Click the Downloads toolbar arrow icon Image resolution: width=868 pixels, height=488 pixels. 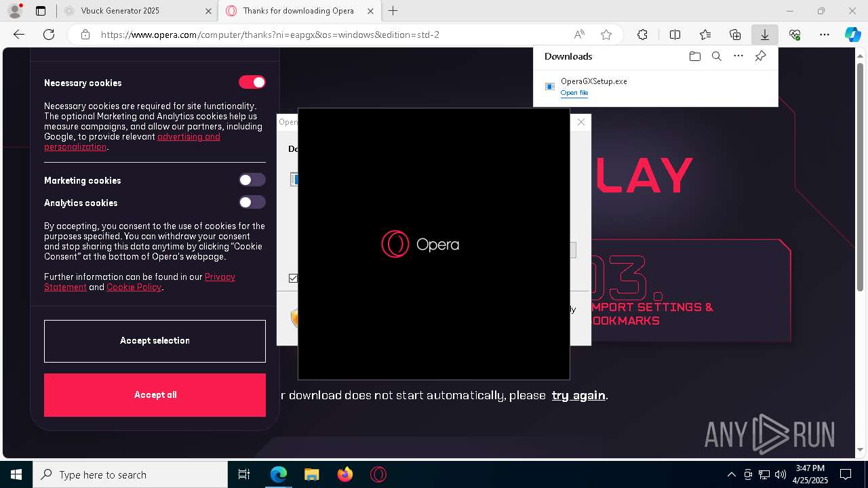pyautogui.click(x=765, y=35)
